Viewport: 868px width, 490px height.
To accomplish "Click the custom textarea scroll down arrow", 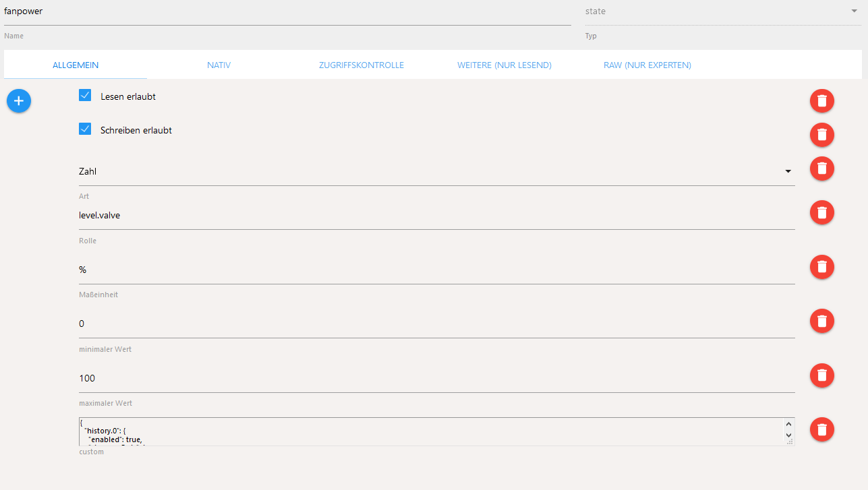I will [788, 435].
